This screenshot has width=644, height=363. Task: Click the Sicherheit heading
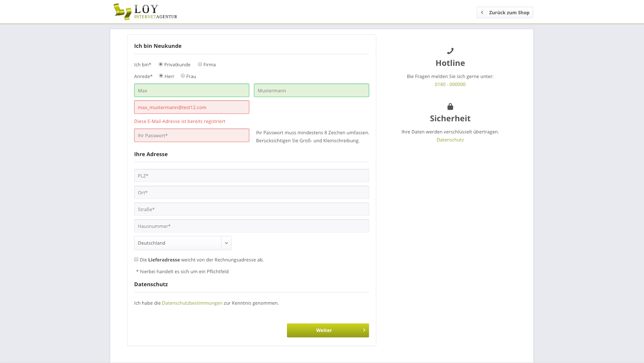click(x=450, y=118)
